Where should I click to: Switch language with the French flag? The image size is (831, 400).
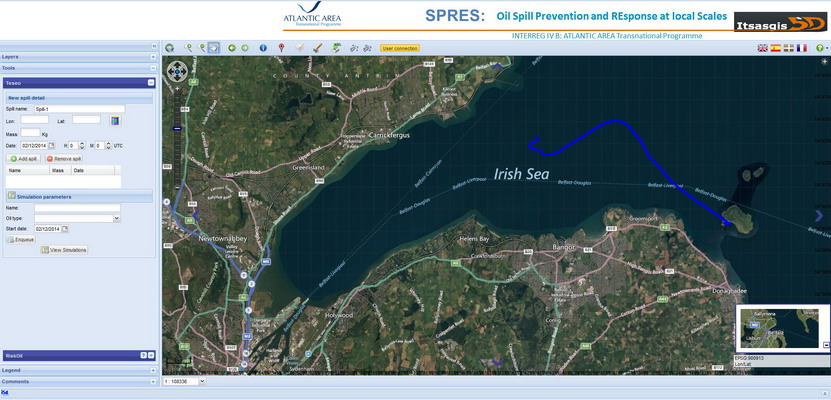(802, 48)
